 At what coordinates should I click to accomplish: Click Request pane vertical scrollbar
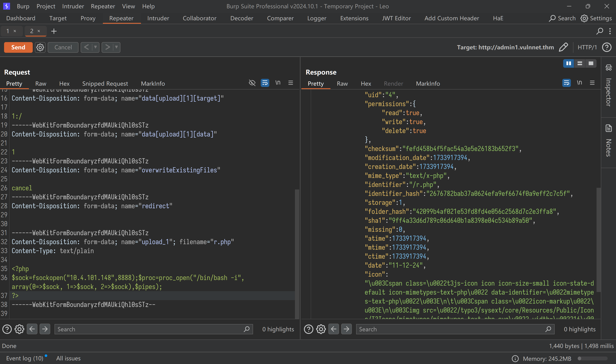297,254
